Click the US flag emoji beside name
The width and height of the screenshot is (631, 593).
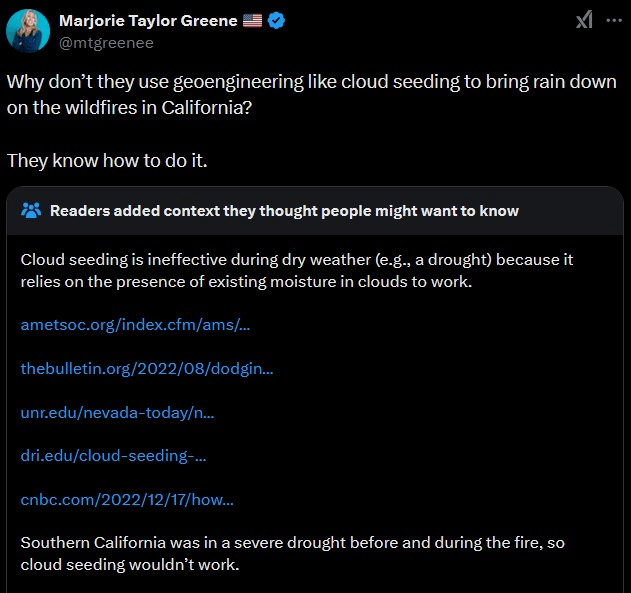(x=252, y=21)
